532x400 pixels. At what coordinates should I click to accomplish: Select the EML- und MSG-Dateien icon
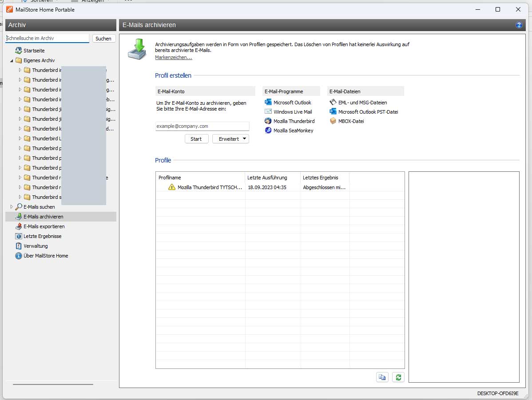click(333, 102)
